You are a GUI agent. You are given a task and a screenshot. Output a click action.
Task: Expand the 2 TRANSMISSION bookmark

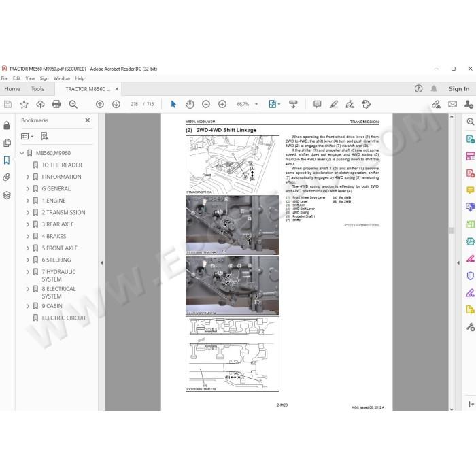point(28,212)
